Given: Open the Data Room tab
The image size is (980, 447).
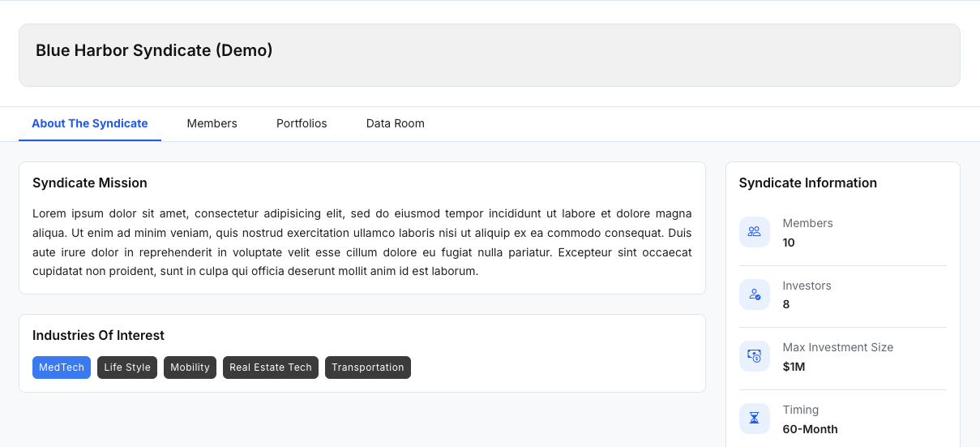Looking at the screenshot, I should [x=396, y=124].
